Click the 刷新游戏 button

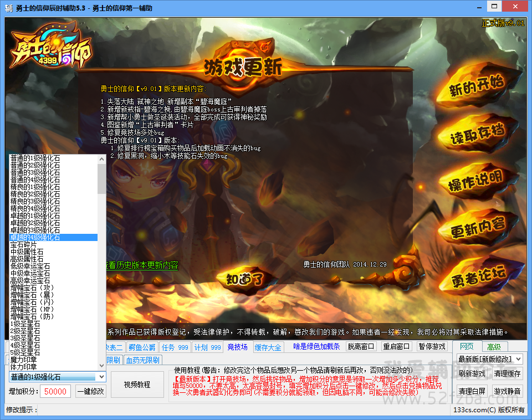click(472, 373)
